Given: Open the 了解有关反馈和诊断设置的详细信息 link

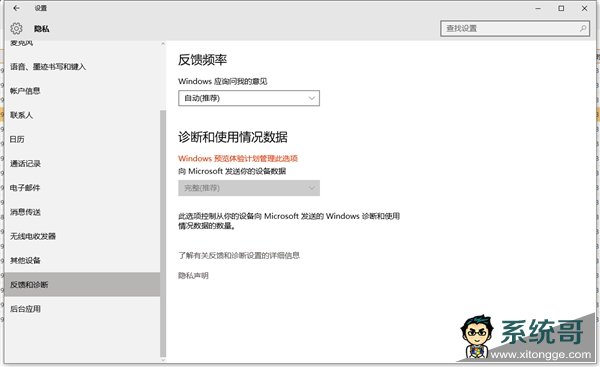Looking at the screenshot, I should (x=239, y=255).
